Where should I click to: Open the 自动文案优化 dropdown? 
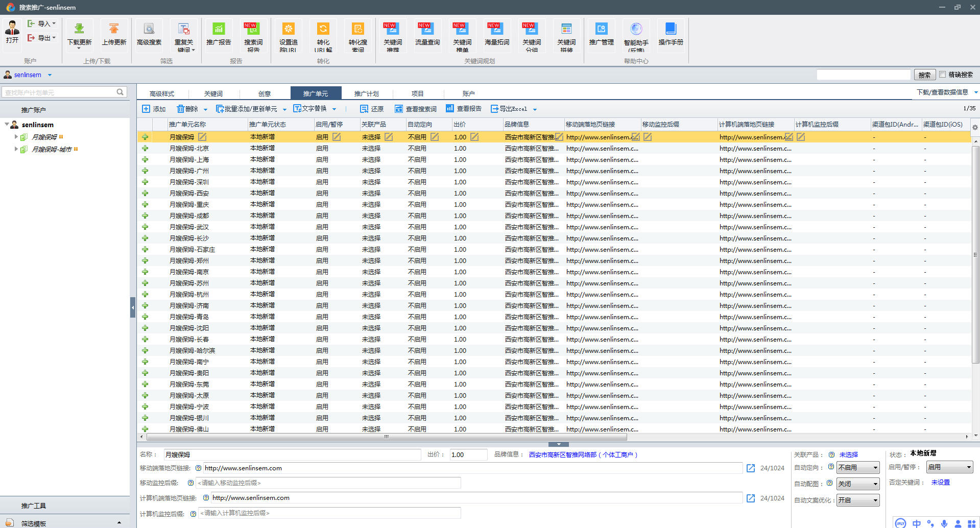[858, 500]
